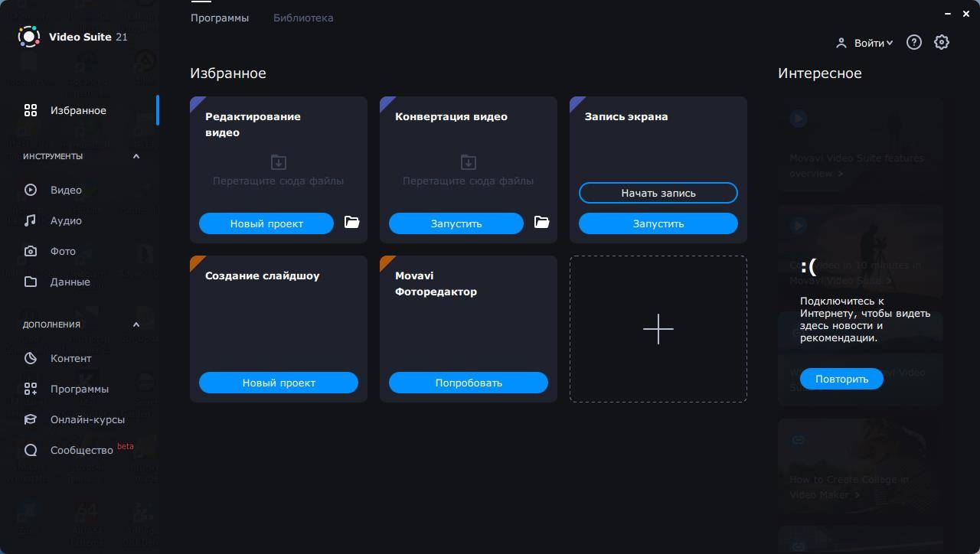Select the Конвертация видео card title

pos(451,116)
